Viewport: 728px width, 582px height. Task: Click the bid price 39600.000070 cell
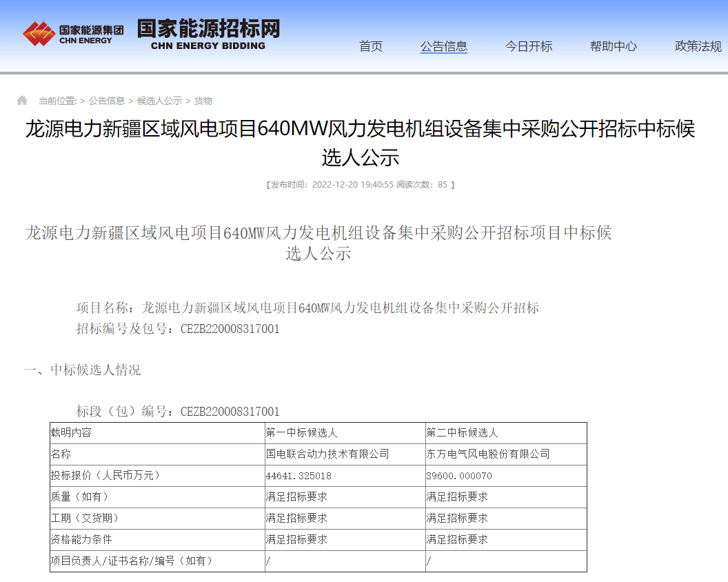[506, 476]
